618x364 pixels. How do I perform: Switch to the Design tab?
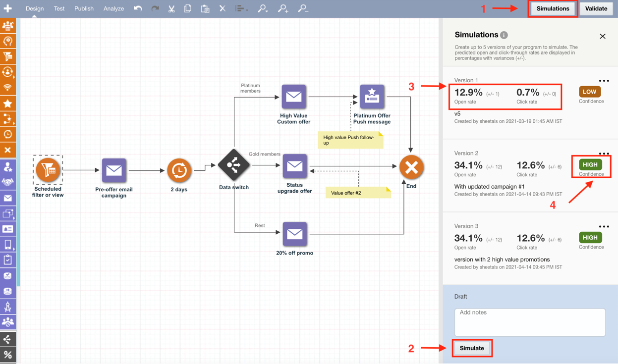35,8
